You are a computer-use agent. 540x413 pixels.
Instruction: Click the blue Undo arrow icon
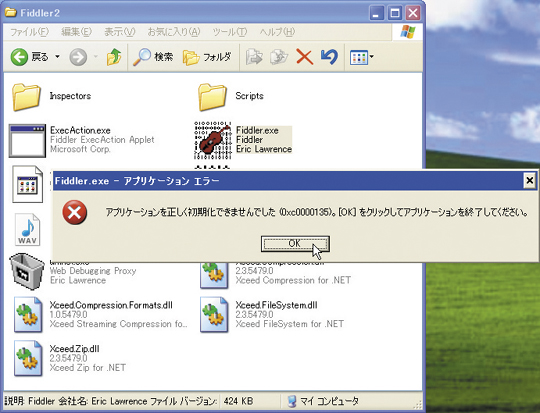click(329, 57)
